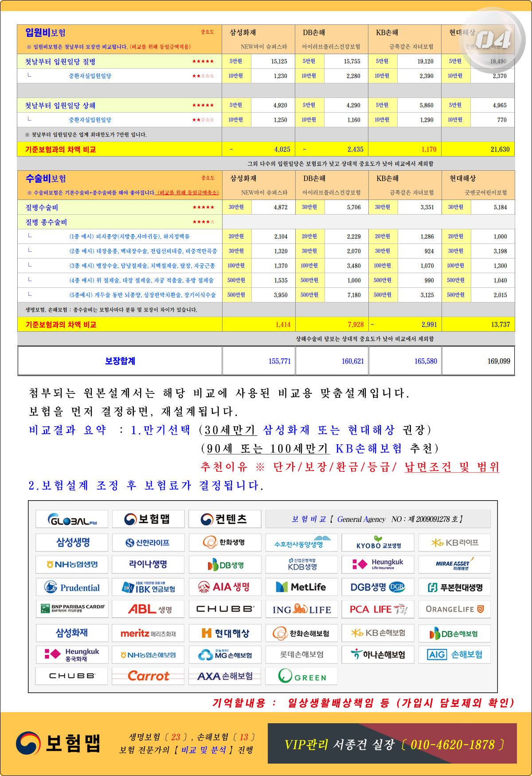Click the '입원비보험' section heading
Screen dimensions: 532x776
point(45,32)
